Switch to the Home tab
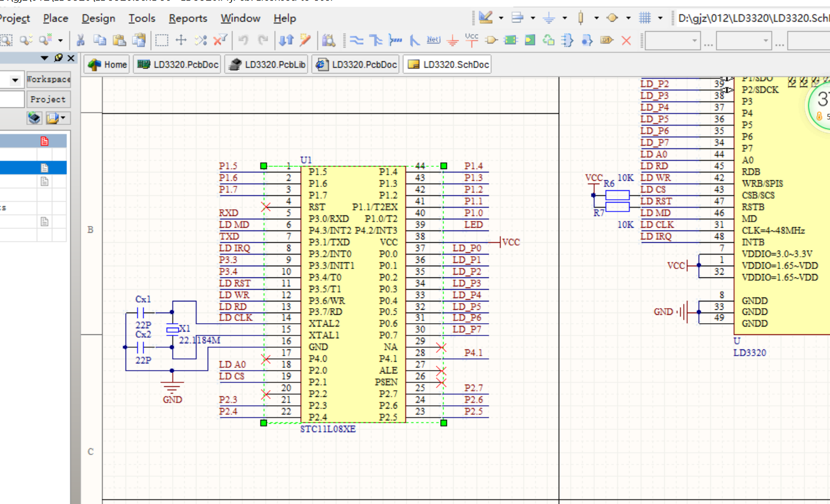Screen dimensions: 830x504 pyautogui.click(x=107, y=64)
